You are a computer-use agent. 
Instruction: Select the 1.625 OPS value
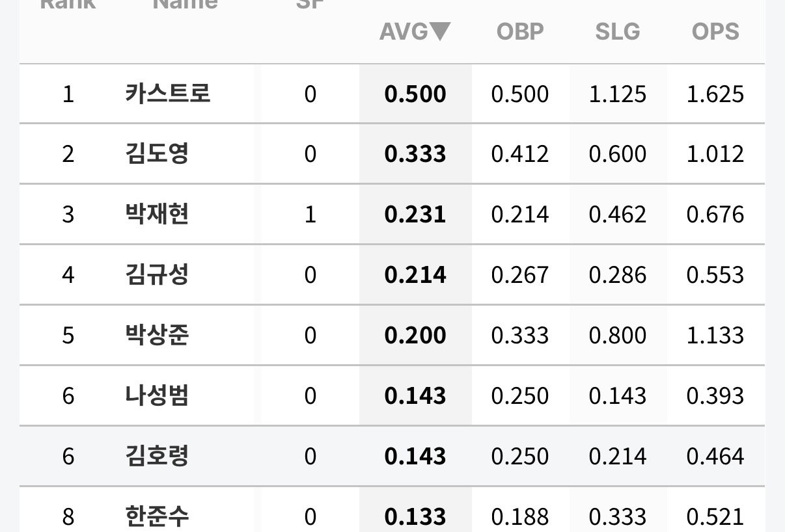[715, 94]
